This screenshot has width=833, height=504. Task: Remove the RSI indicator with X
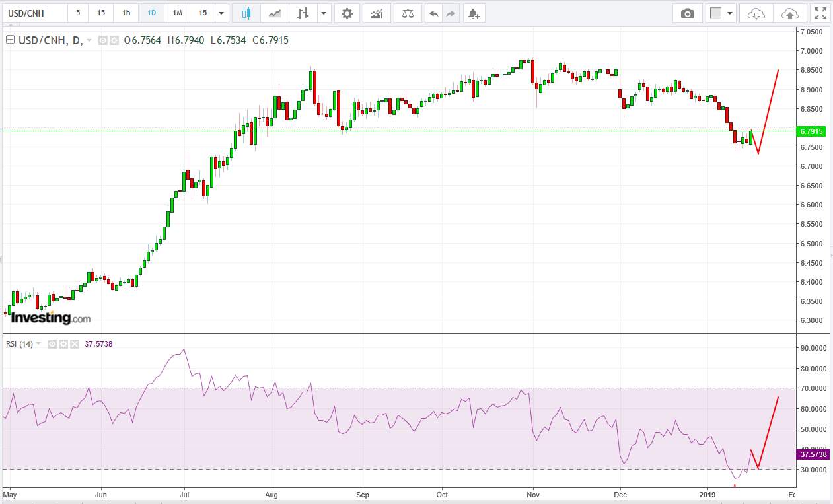point(74,344)
